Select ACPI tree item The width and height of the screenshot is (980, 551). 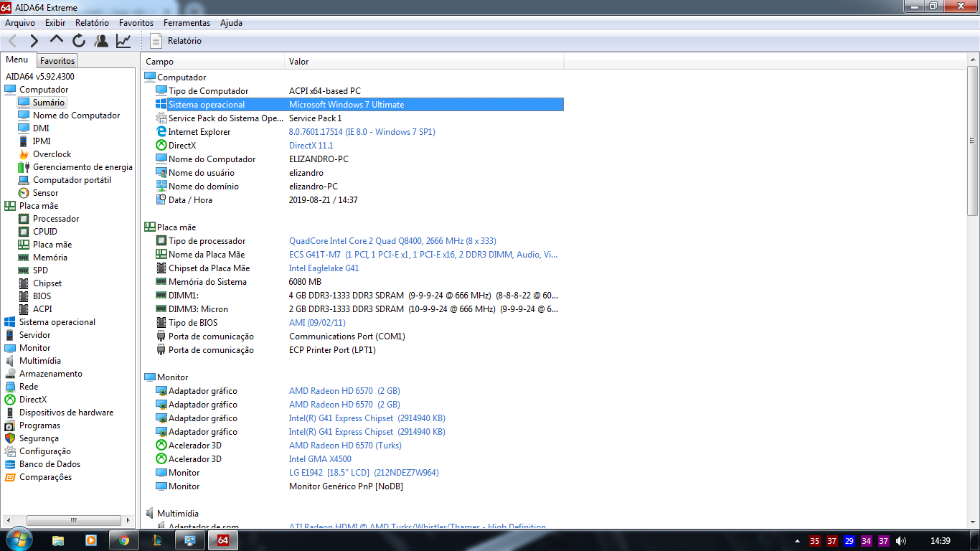click(42, 309)
